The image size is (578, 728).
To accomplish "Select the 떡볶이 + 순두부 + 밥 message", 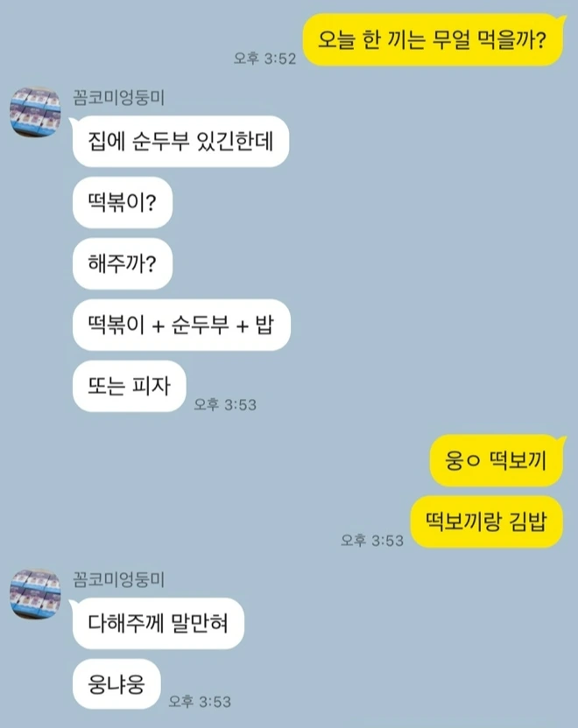I will [181, 325].
